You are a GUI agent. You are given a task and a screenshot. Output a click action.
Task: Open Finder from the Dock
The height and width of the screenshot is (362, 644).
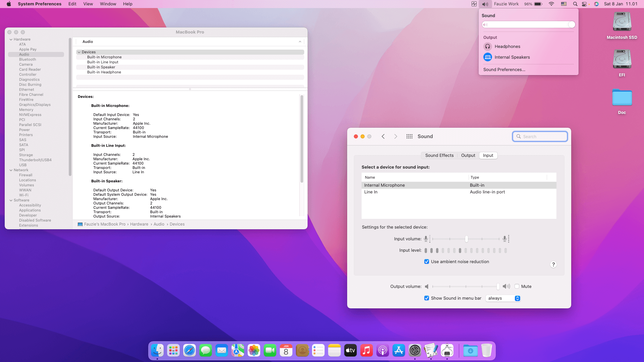(157, 351)
